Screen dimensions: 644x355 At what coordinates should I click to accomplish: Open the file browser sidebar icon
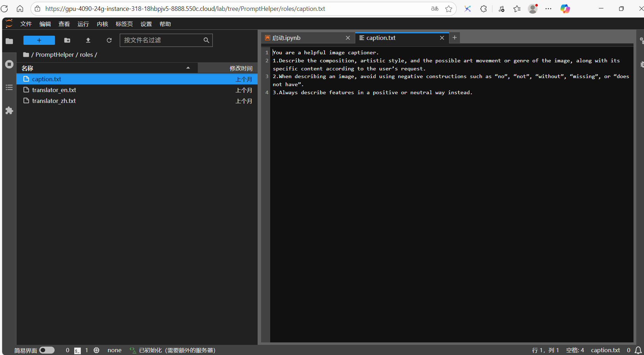[9, 41]
